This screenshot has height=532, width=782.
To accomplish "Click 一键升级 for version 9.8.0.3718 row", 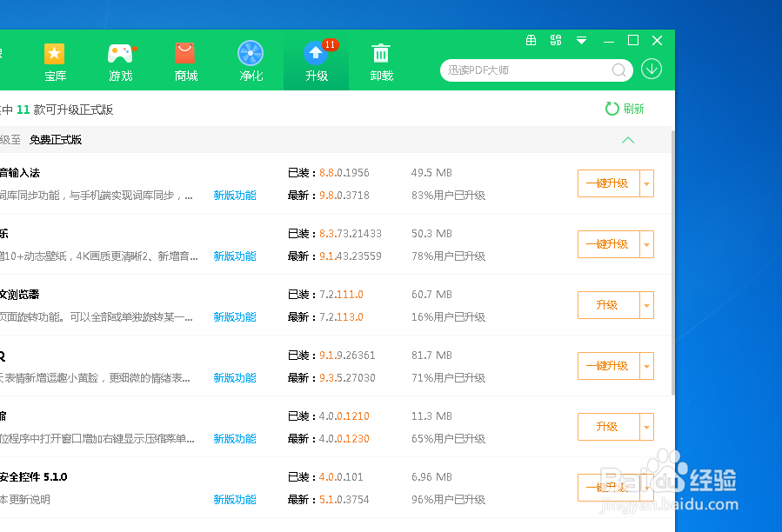I will (607, 183).
